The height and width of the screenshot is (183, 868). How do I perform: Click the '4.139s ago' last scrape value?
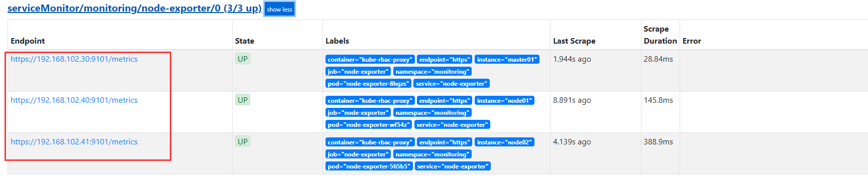pos(572,142)
